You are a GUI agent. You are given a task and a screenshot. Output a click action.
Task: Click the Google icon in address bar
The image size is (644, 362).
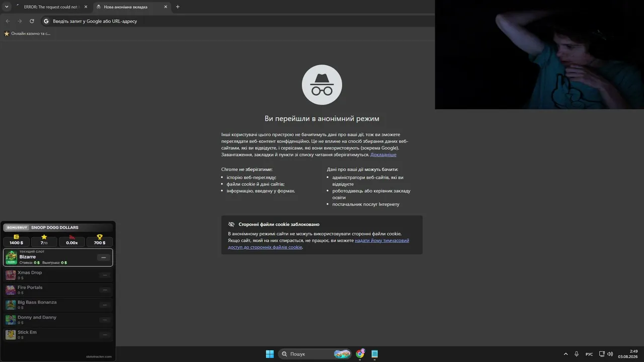point(46,21)
